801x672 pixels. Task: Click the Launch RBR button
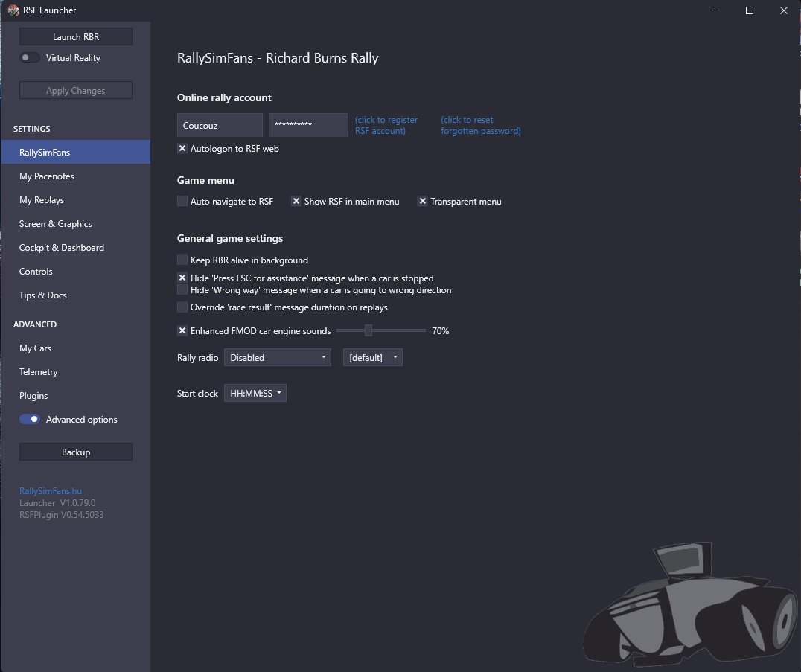pyautogui.click(x=76, y=37)
